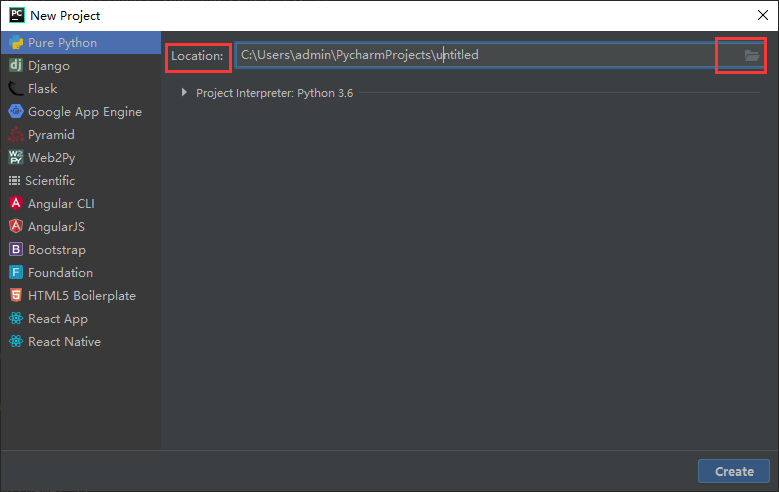Click the AngularJS shield icon
The height and width of the screenshot is (492, 779).
click(16, 226)
